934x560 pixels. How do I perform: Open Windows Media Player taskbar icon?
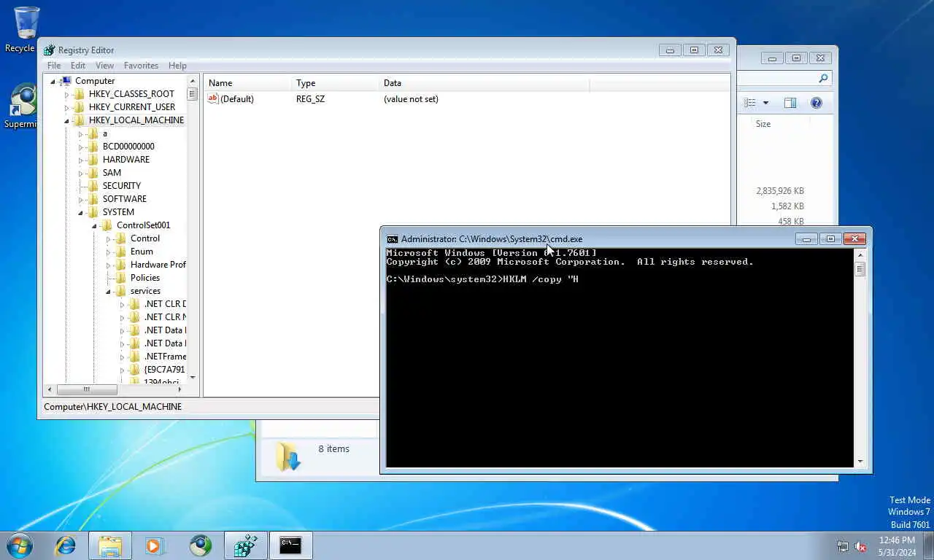(x=154, y=545)
